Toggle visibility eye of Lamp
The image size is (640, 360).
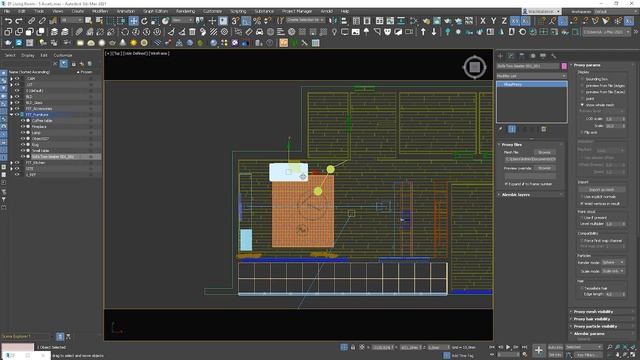[x=23, y=133]
